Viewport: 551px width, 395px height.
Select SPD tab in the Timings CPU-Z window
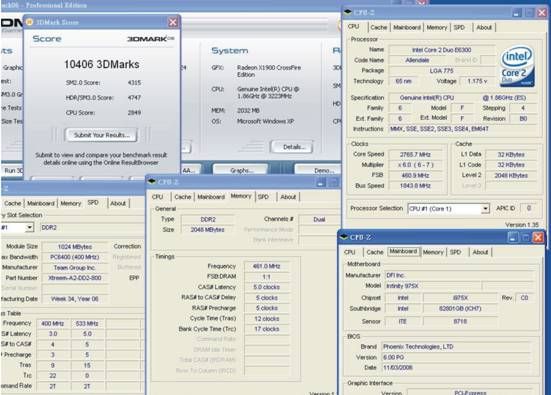[263, 197]
